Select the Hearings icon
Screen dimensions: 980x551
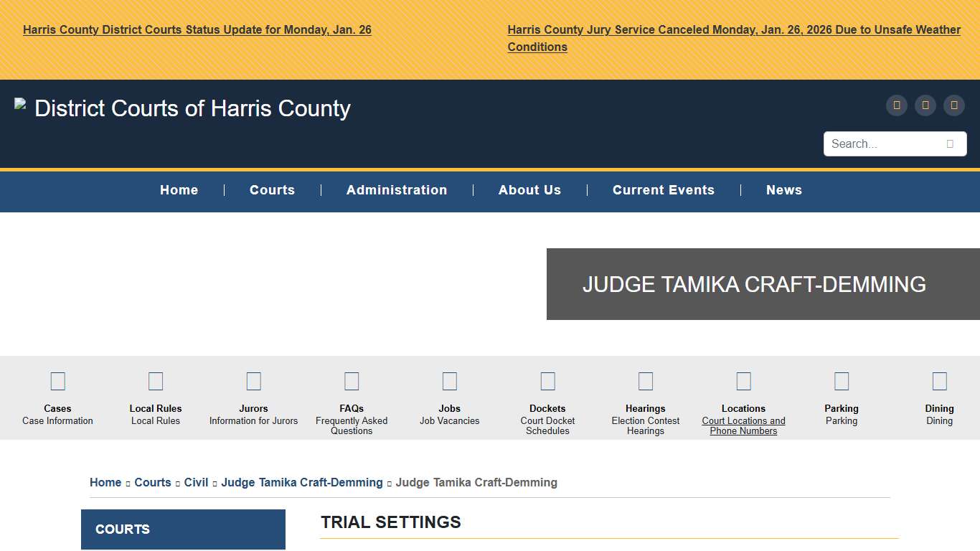tap(646, 381)
